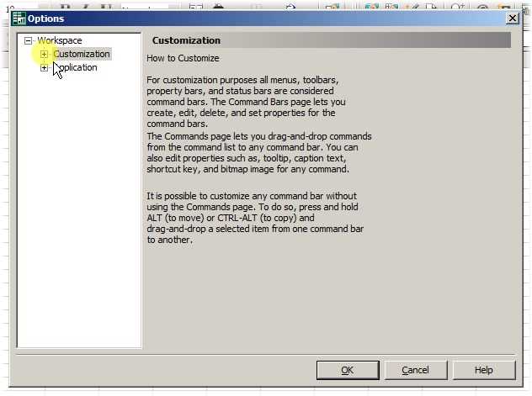Select the Workspace tree item label

pos(60,40)
